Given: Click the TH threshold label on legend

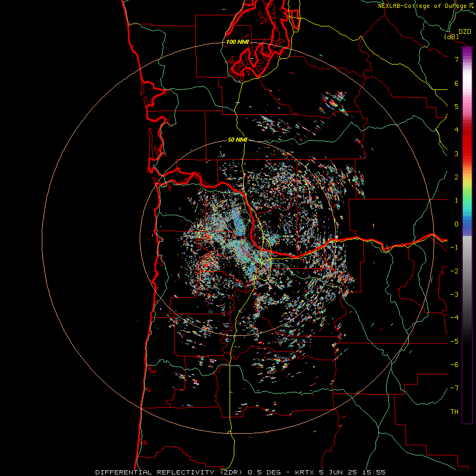Looking at the screenshot, I should (454, 411).
